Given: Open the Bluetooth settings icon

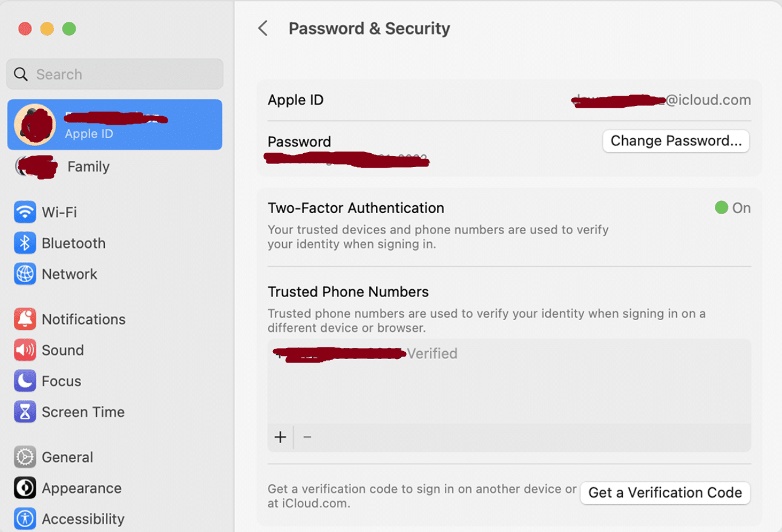Looking at the screenshot, I should pos(25,243).
